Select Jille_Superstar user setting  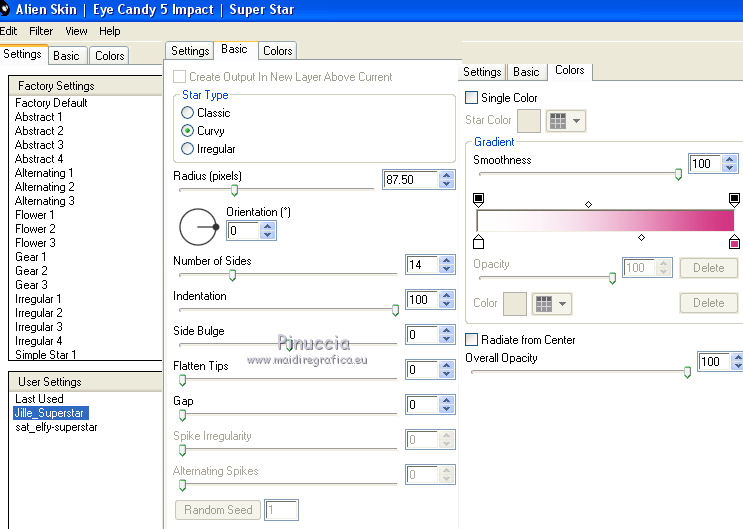tap(51, 413)
